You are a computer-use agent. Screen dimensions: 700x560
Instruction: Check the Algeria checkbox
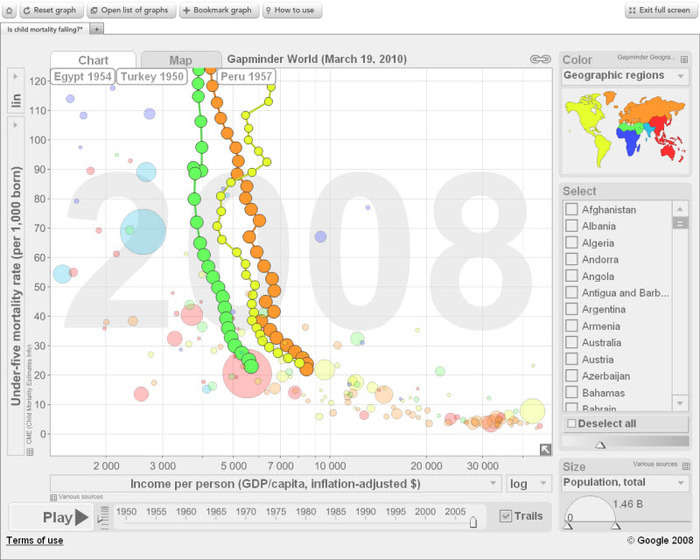pyautogui.click(x=571, y=242)
